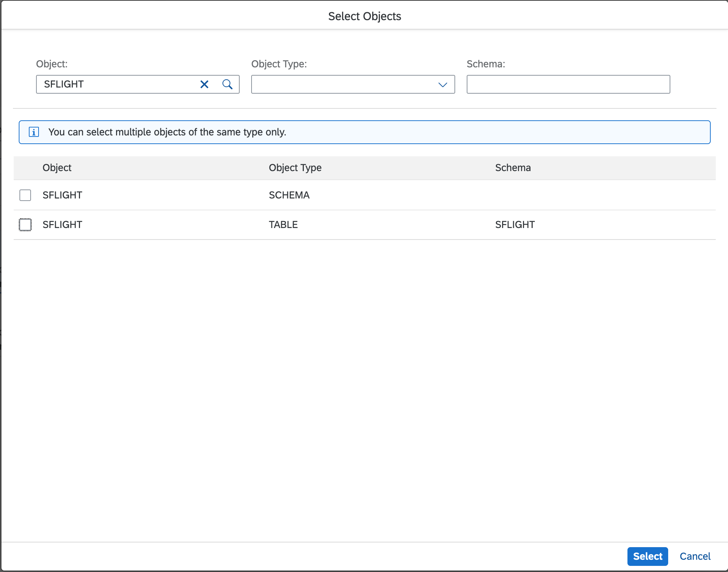
Task: Click the Object column header
Action: coord(57,168)
